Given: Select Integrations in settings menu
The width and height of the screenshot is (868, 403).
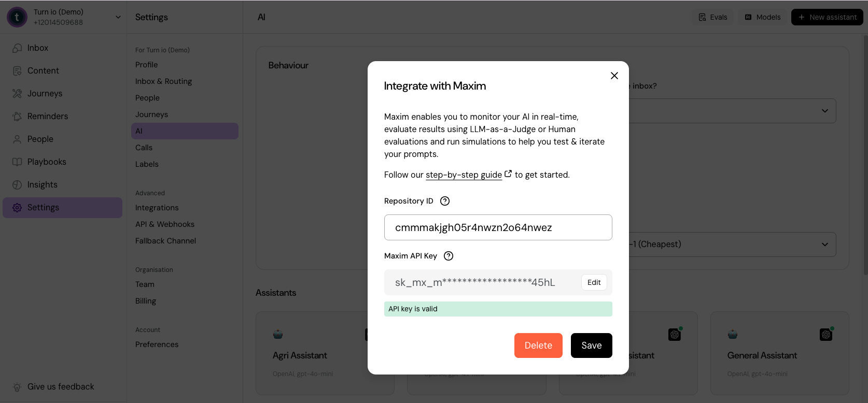Looking at the screenshot, I should 157,208.
